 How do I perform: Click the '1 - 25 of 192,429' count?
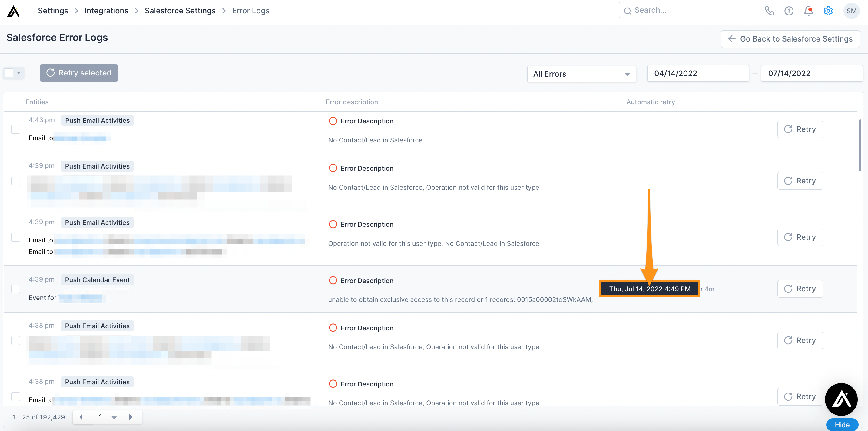(38, 417)
